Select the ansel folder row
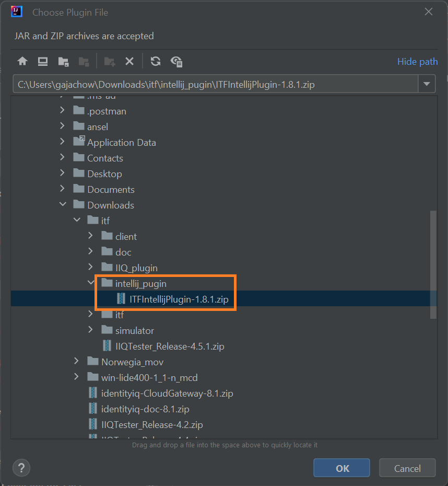The height and width of the screenshot is (486, 448). point(223,127)
